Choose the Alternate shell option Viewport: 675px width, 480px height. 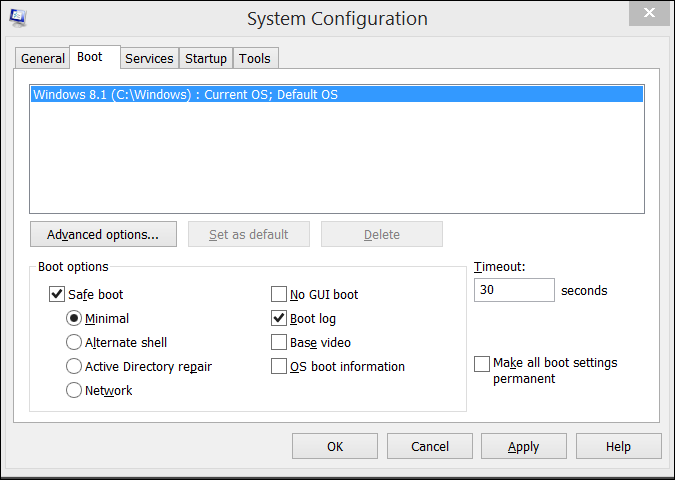(x=74, y=343)
